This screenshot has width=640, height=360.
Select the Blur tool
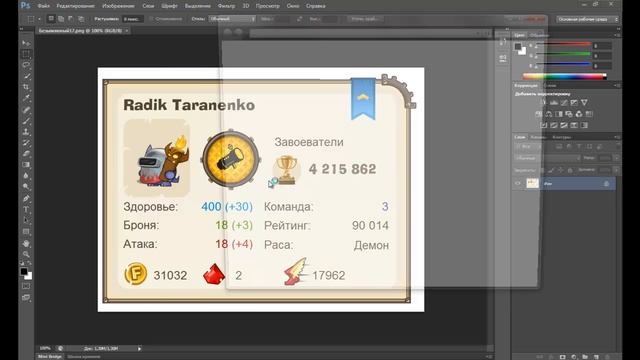(x=26, y=176)
